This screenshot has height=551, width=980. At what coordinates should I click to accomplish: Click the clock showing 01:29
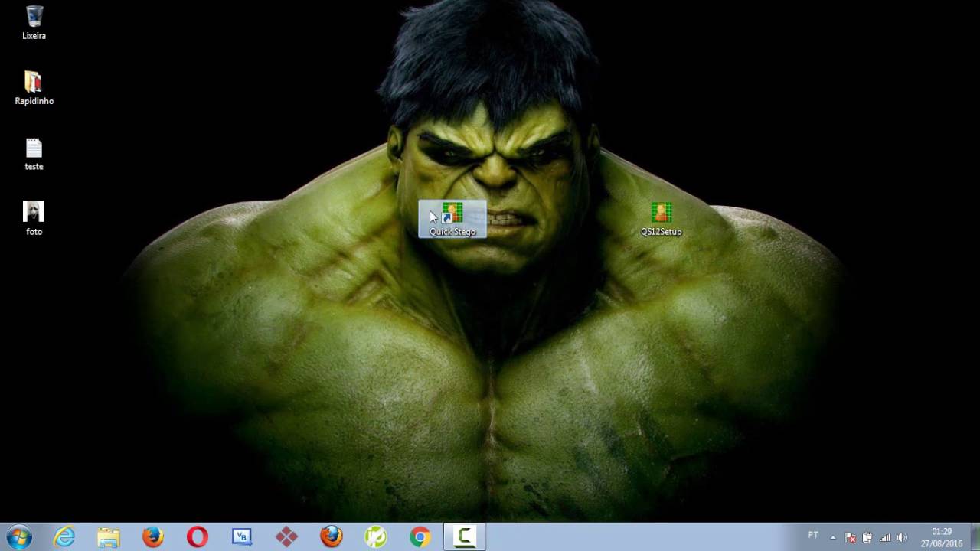[x=942, y=537]
